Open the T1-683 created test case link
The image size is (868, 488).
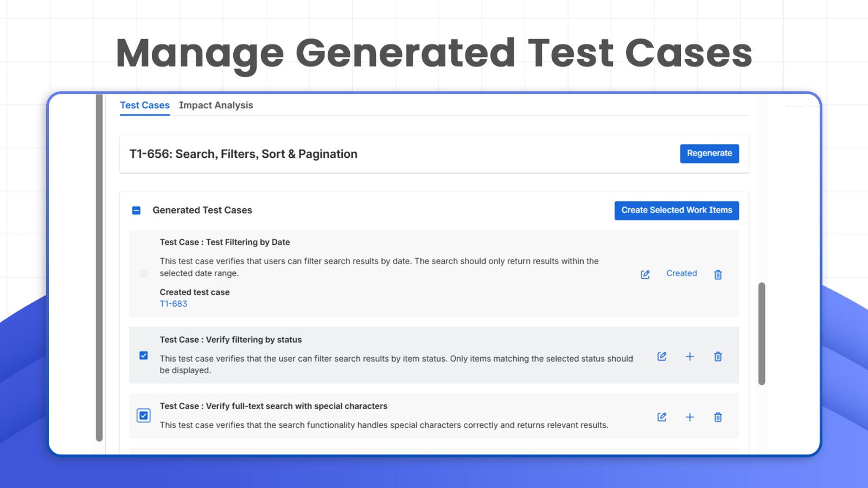pyautogui.click(x=173, y=304)
